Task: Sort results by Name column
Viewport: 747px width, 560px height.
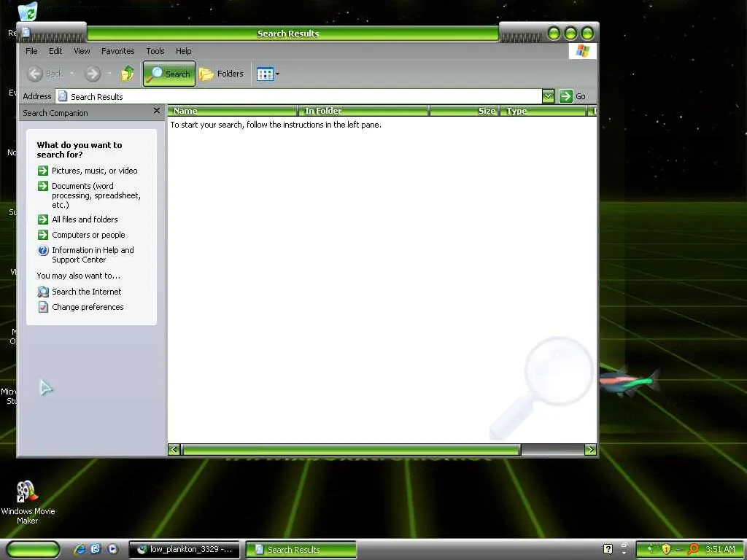Action: tap(233, 111)
